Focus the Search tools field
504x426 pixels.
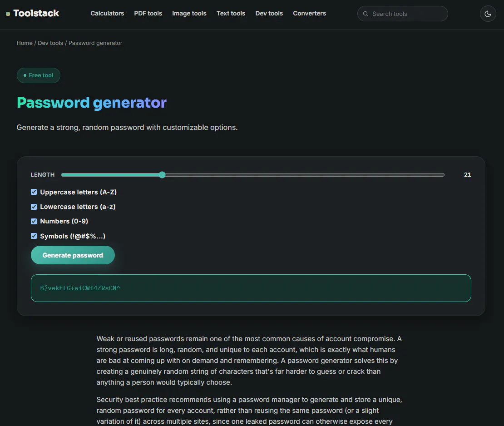402,14
